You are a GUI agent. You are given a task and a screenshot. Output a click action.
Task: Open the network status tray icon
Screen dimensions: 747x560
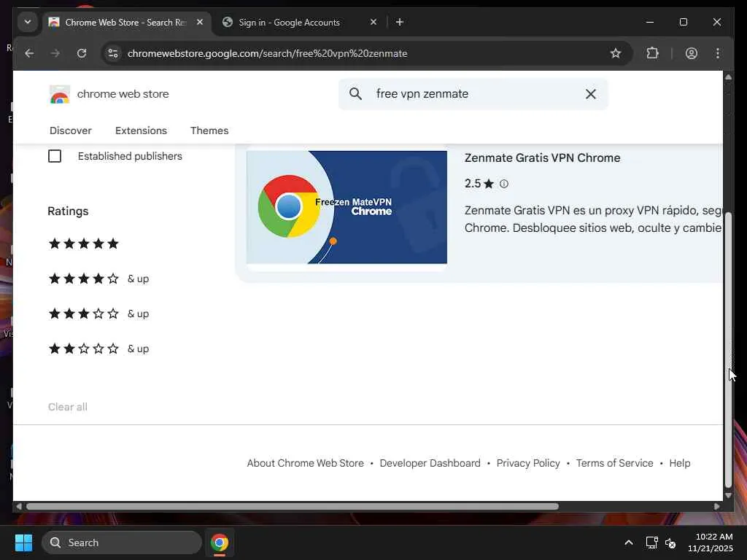click(x=651, y=542)
